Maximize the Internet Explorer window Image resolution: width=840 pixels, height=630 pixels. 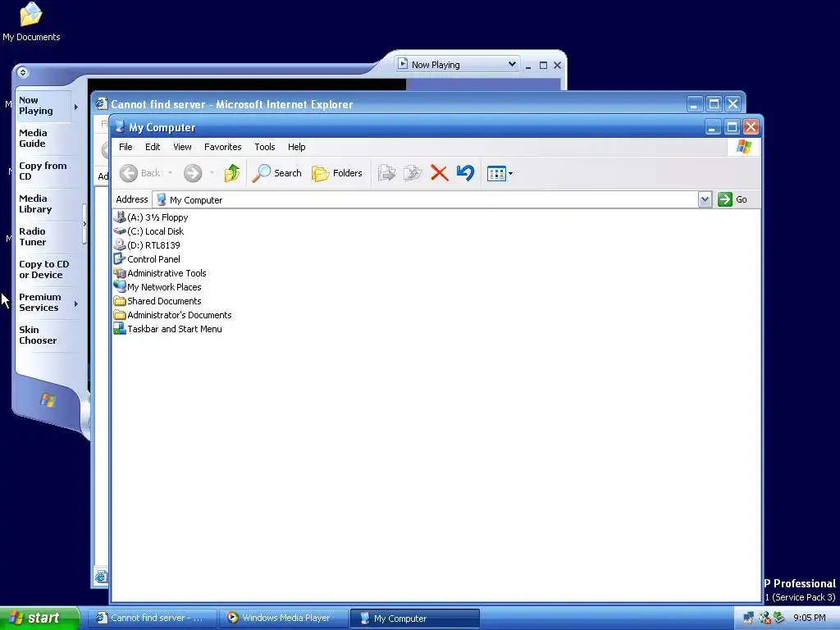click(x=714, y=104)
